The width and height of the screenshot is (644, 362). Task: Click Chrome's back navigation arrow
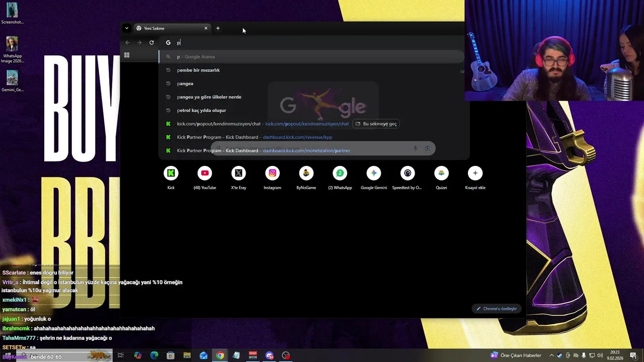(x=128, y=42)
